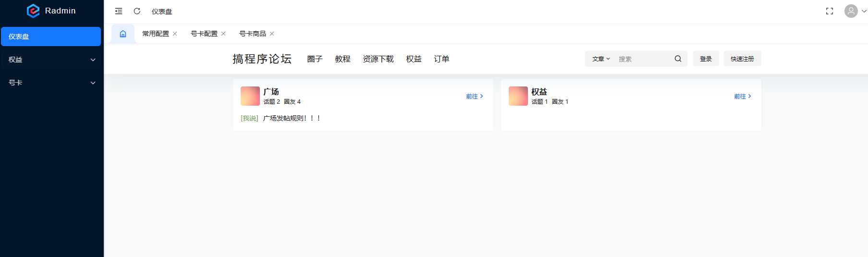Screen dimensions: 868x257
Task: Click the search magnifier icon
Action: point(678,59)
